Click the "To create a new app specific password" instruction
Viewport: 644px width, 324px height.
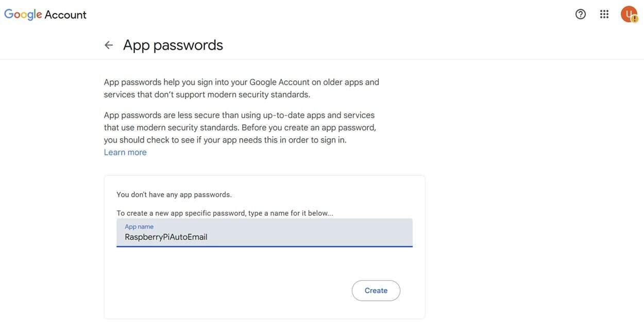(x=225, y=213)
